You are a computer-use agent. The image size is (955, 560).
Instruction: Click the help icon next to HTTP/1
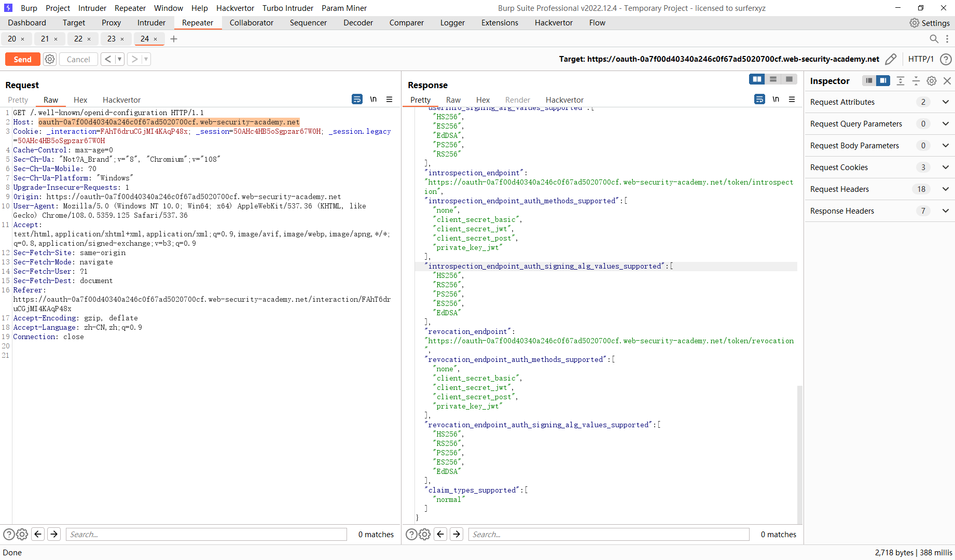point(946,59)
